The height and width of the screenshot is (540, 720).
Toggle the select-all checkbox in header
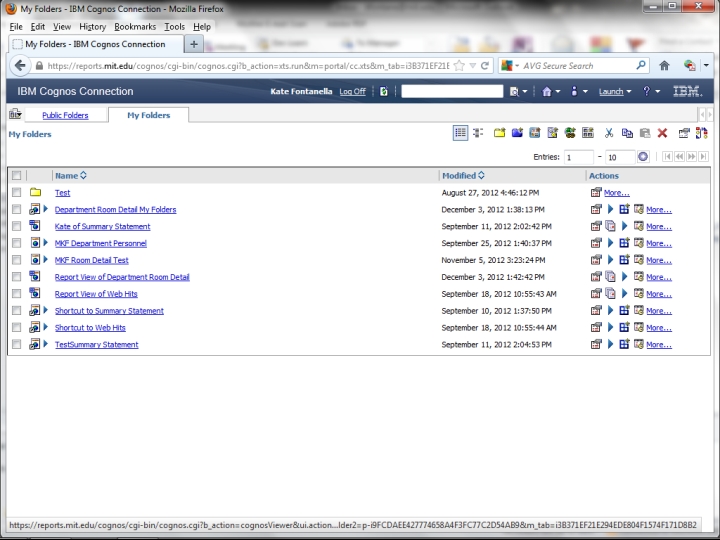16,175
